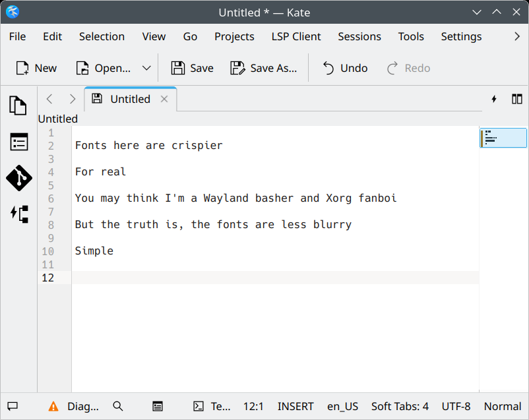Click line number 6 in gutter

pos(50,198)
